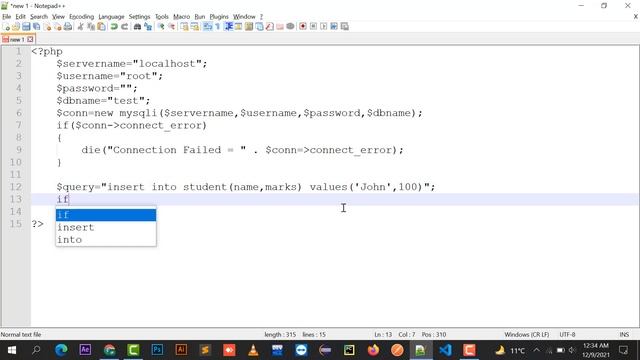Toggle the Indent Guide toolbar icon
This screenshot has width=640, height=360.
(228, 27)
